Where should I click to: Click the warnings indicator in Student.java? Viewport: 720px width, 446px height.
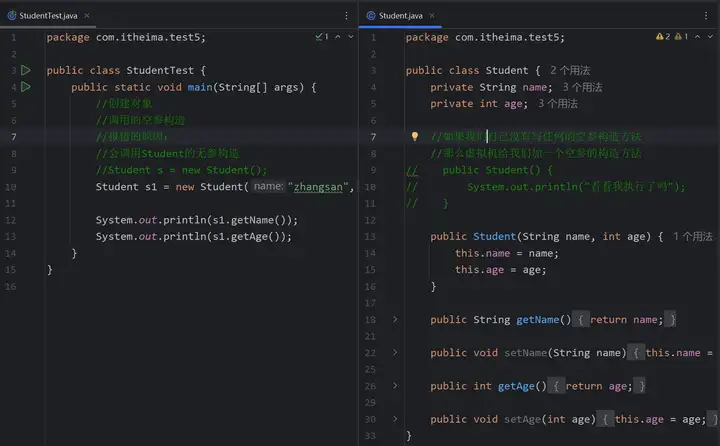click(x=662, y=37)
